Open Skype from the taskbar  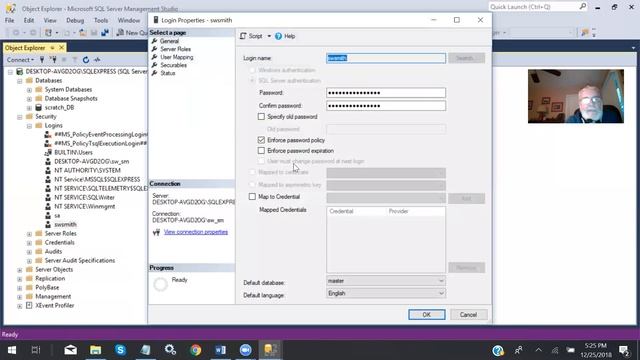[x=120, y=350]
